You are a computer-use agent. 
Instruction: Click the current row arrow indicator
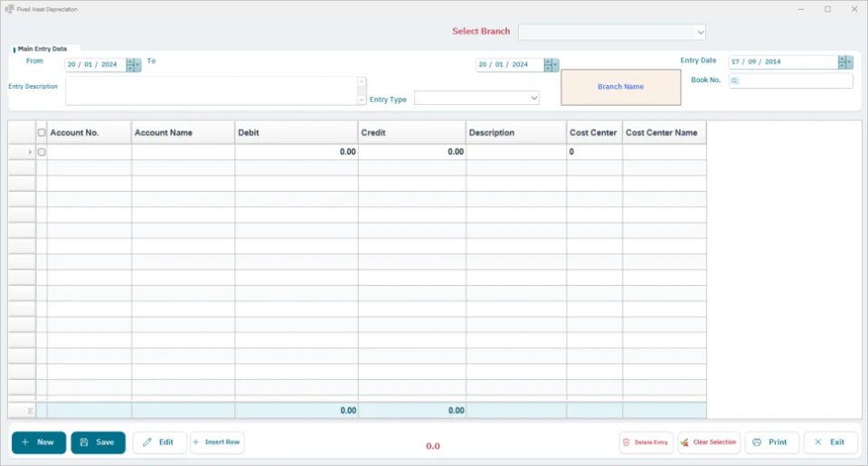(30, 152)
